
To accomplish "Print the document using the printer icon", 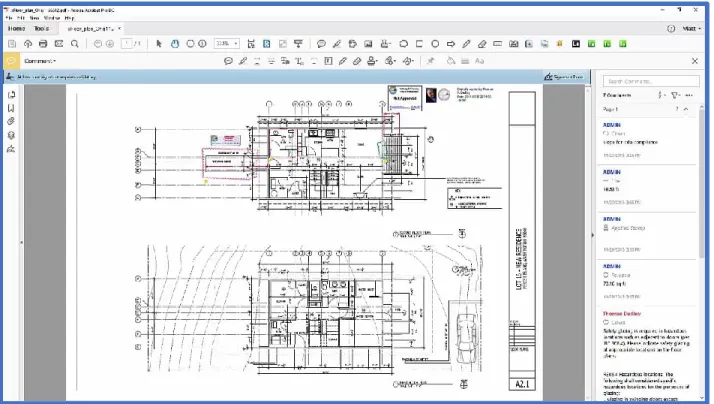I will (43, 44).
